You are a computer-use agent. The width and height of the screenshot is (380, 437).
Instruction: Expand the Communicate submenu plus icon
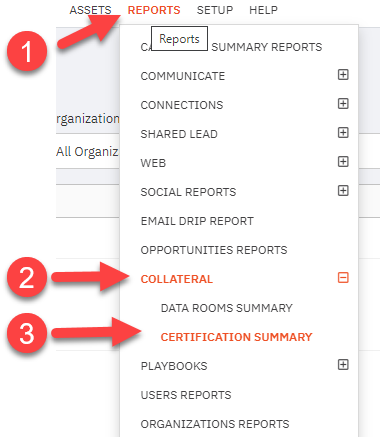(343, 75)
